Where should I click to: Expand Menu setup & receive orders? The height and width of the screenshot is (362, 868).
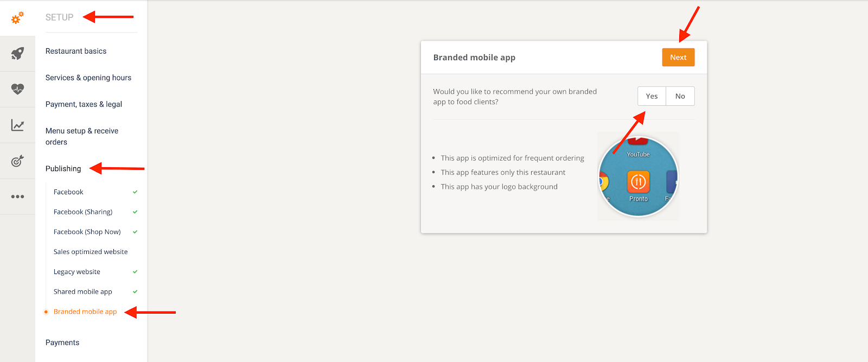click(x=82, y=136)
